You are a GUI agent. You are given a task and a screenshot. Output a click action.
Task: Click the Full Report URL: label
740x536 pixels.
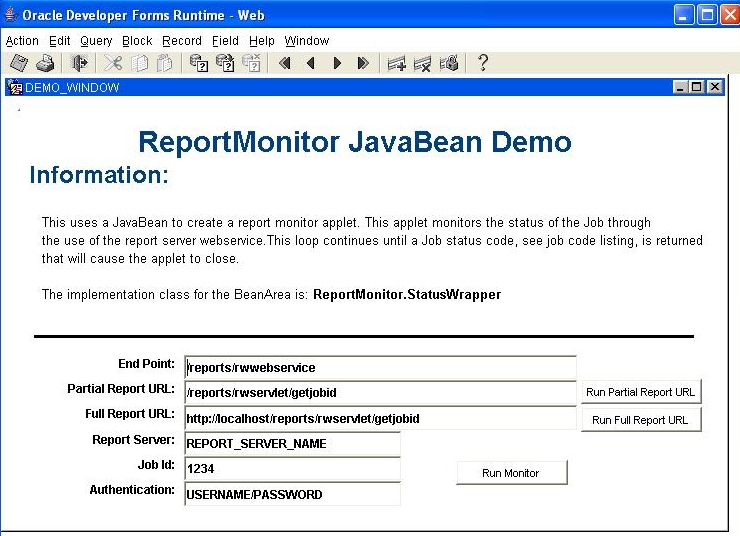pyautogui.click(x=130, y=414)
